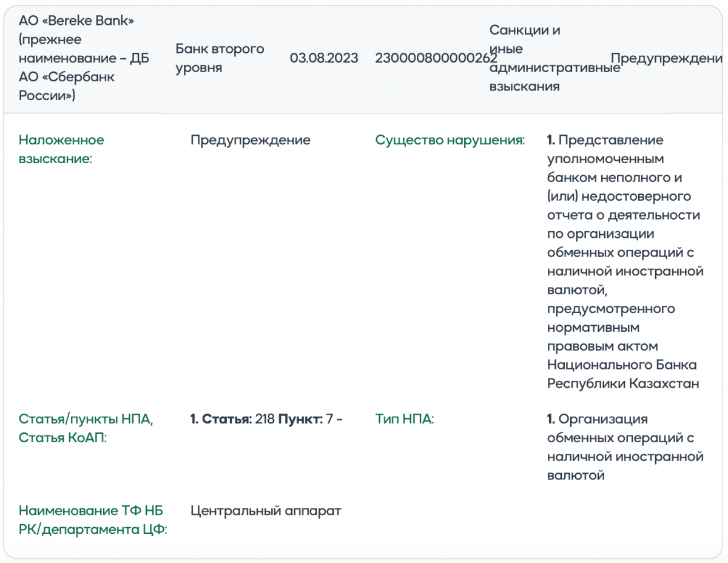Screen dimensions: 728x563
Task: Click the cut-off "Предупреждени" cell in the top row
Action: tap(666, 58)
